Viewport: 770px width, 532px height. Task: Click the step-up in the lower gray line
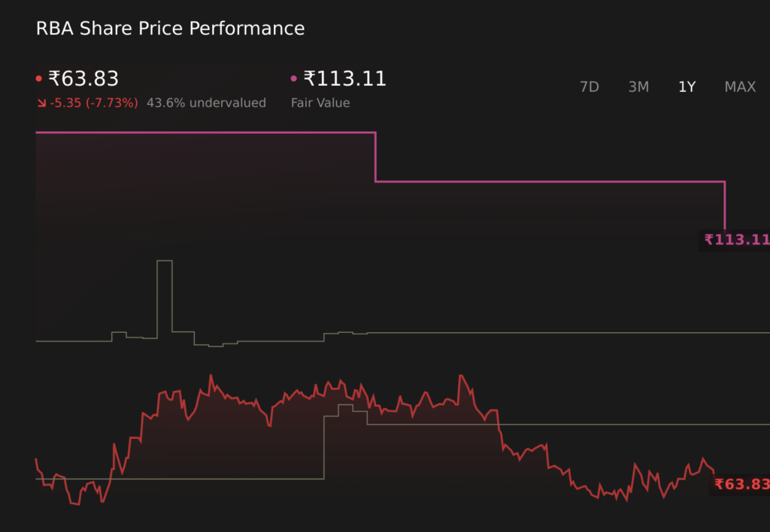tap(324, 447)
